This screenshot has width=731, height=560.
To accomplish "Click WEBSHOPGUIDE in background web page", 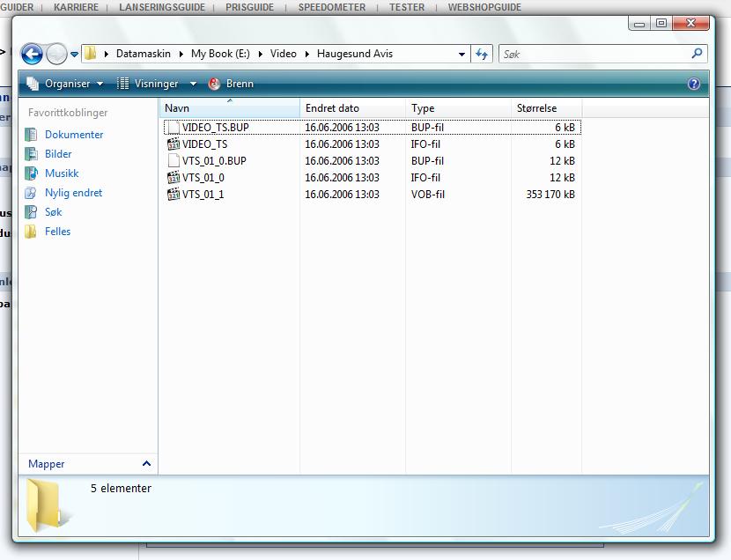I will [485, 7].
